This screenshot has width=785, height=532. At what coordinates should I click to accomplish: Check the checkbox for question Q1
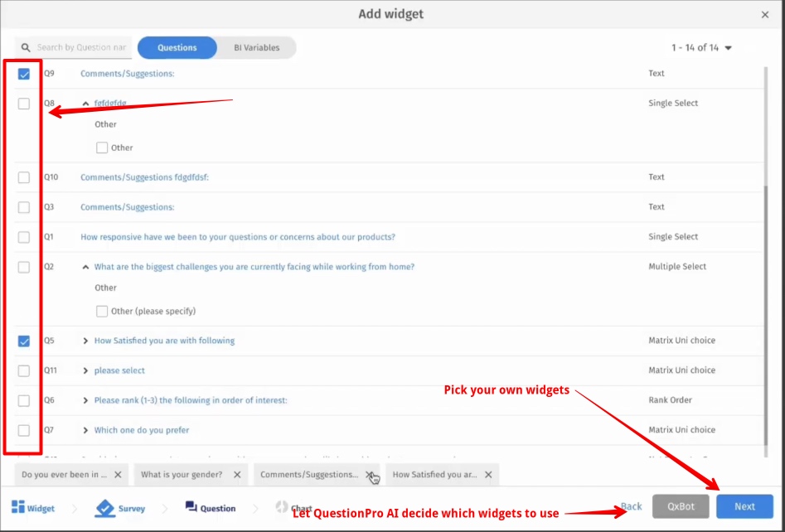23,236
